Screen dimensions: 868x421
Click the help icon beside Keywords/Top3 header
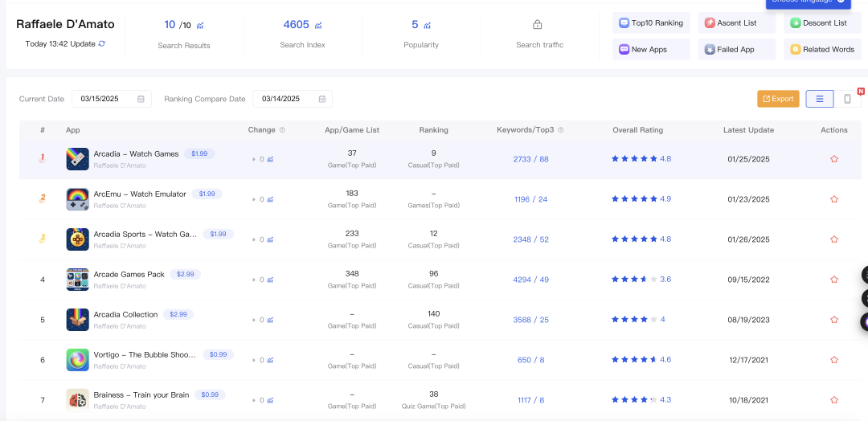(561, 130)
